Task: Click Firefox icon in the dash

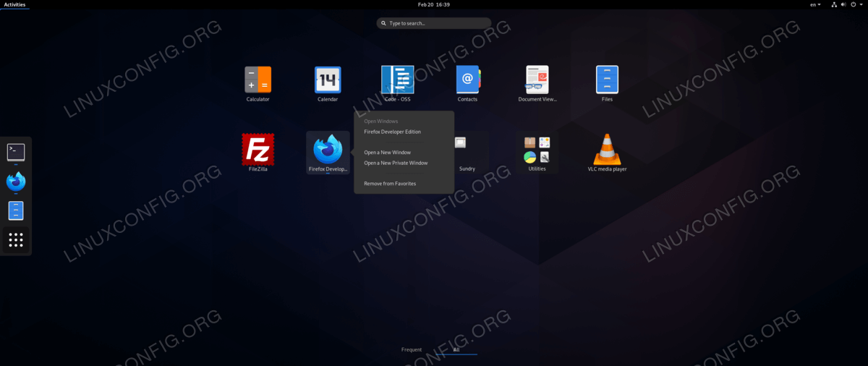Action: [x=16, y=182]
